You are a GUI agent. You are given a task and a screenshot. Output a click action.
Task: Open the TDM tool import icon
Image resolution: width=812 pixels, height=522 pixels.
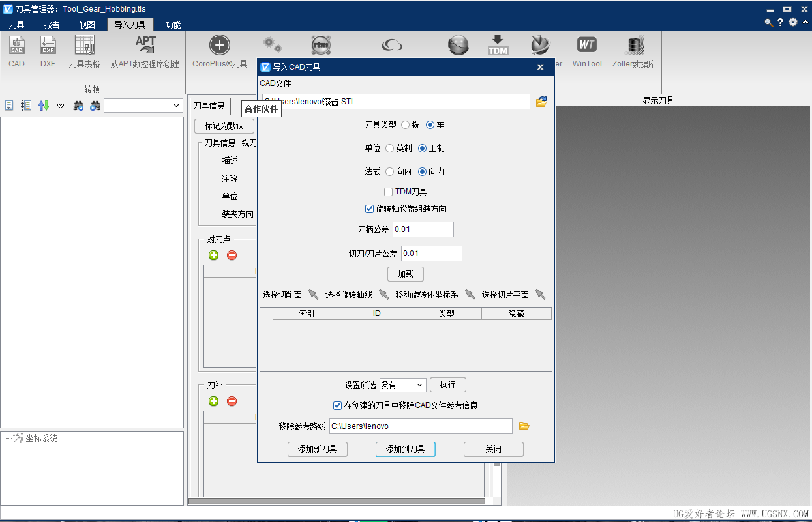[498, 45]
